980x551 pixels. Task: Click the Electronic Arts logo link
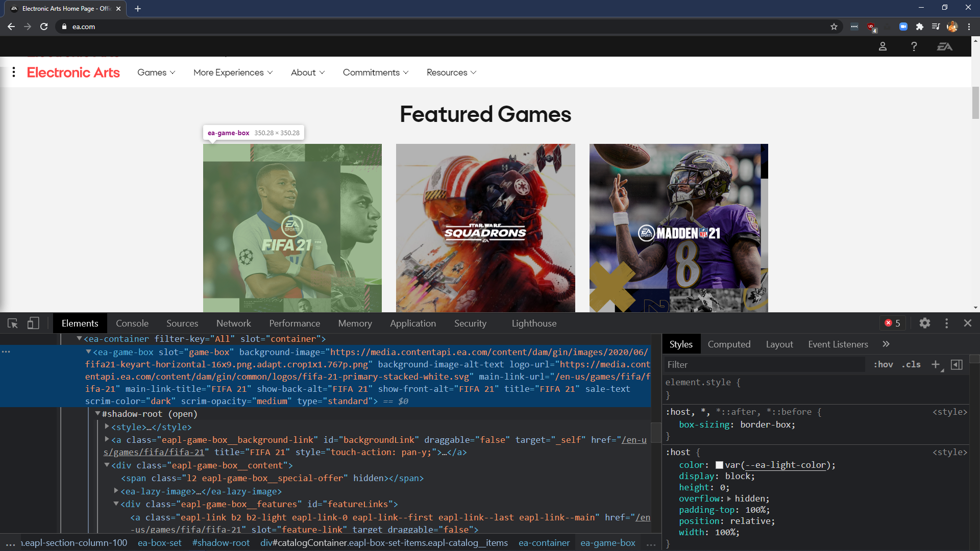73,72
